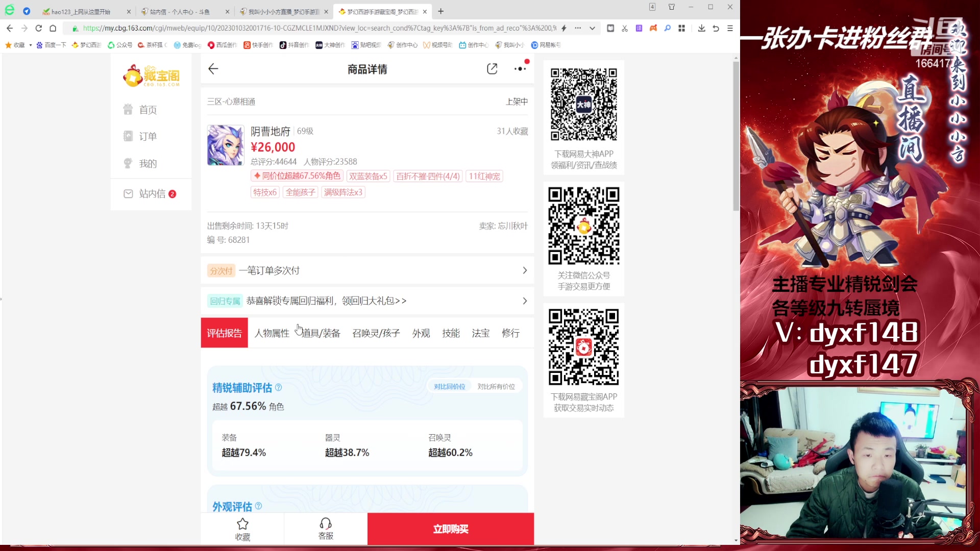Click the 11红神宠 tag
Screen dimensions: 980x551
tap(484, 176)
